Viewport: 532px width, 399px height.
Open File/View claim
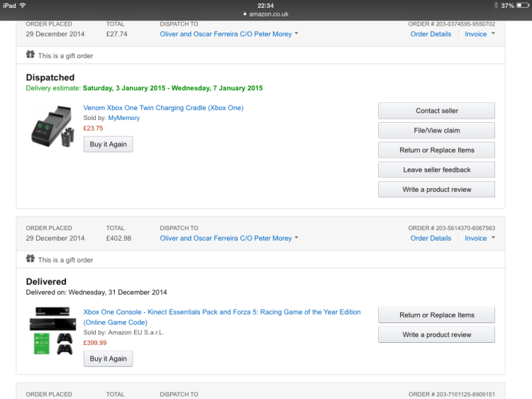pyautogui.click(x=436, y=131)
